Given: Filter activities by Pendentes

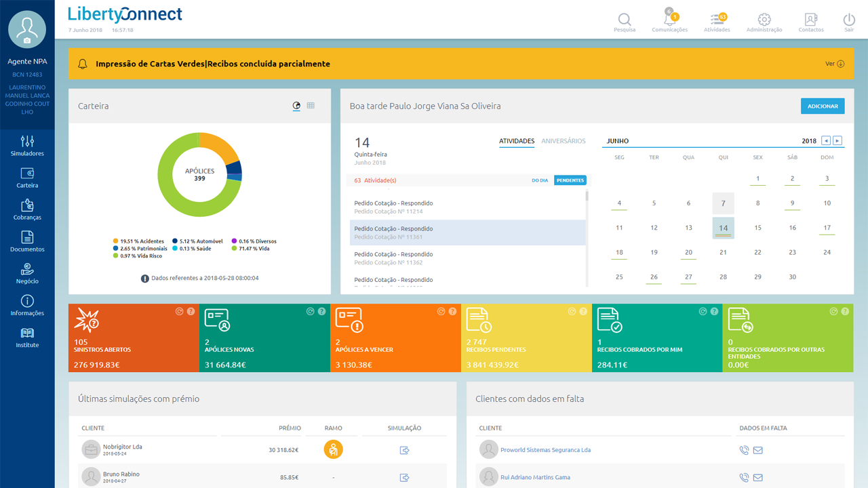Looking at the screenshot, I should point(570,180).
